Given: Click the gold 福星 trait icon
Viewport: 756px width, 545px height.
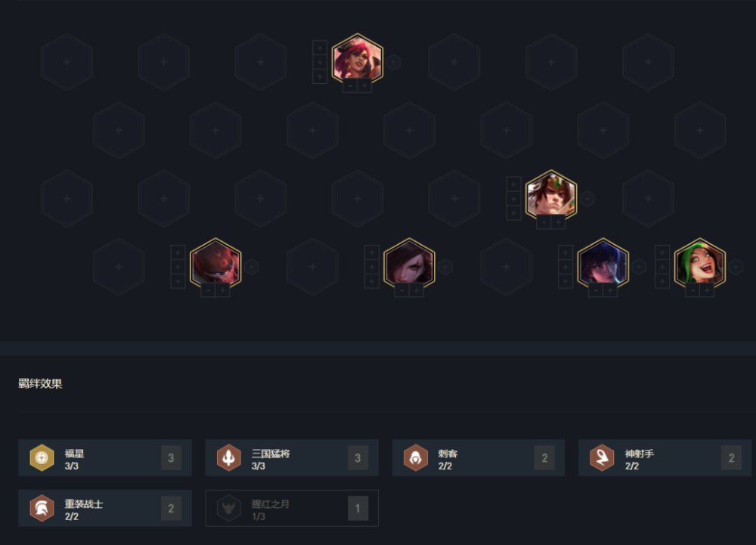Looking at the screenshot, I should pos(42,457).
